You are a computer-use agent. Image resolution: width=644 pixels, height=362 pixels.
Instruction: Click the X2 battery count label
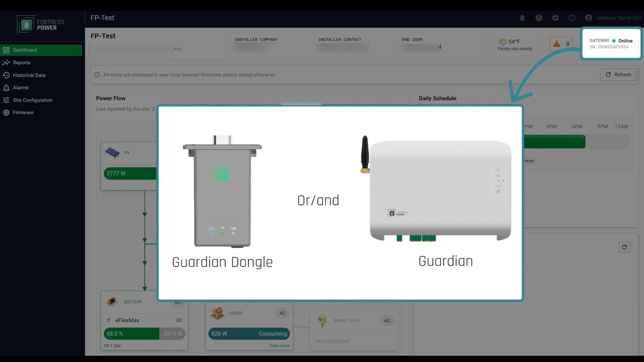pyautogui.click(x=179, y=320)
